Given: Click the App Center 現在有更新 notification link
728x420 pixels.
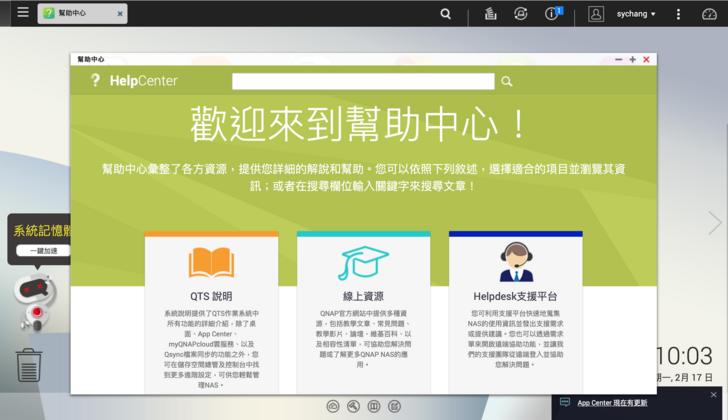Looking at the screenshot, I should 612,403.
